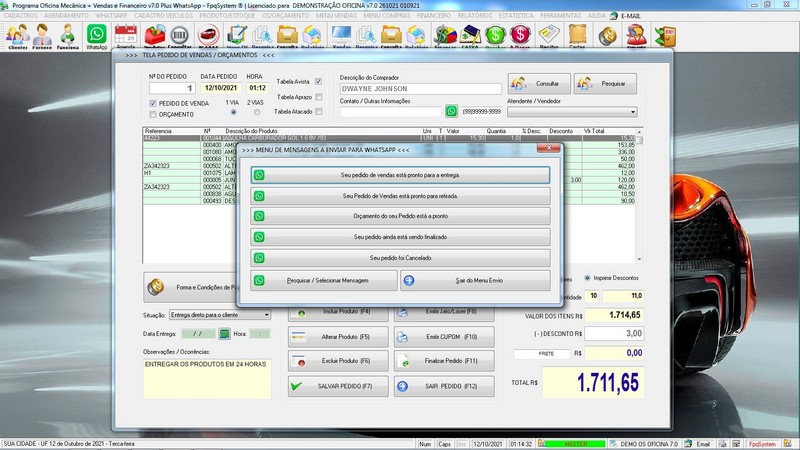Click the Observações / Ocorrências text area
Viewport: 800px width, 450px height.
click(x=208, y=378)
